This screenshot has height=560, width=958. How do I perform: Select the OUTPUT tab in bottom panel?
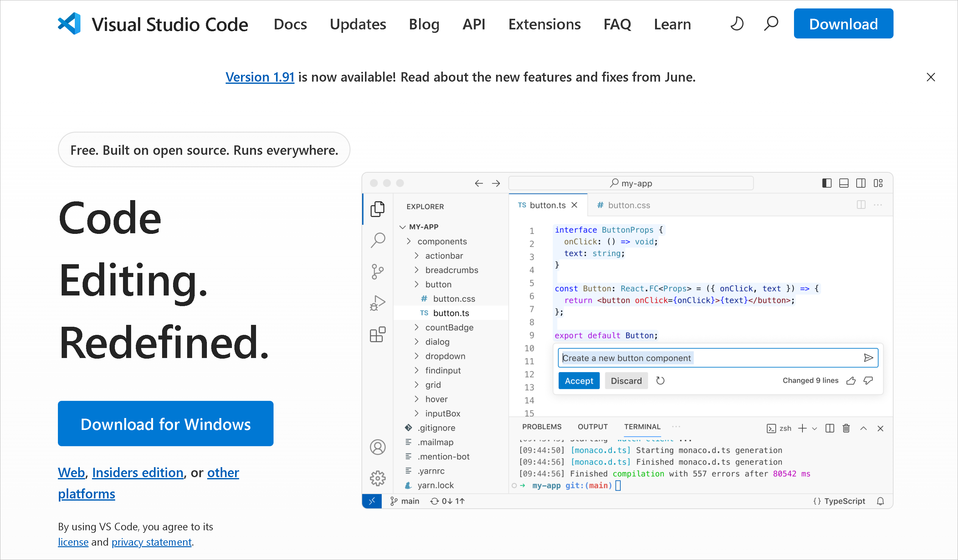pos(592,427)
